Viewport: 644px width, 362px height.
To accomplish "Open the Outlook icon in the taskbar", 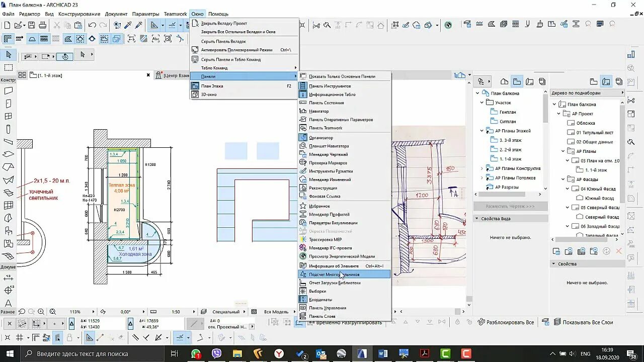I will click(x=321, y=354).
